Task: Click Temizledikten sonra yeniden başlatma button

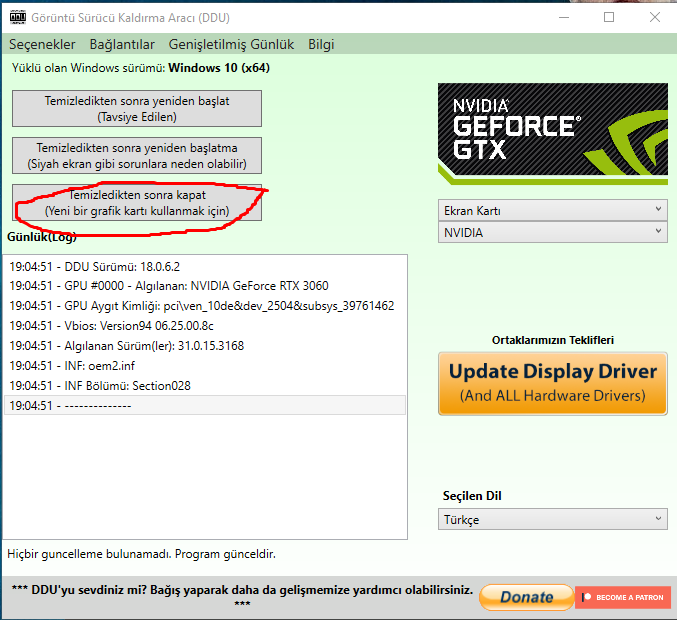Action: pos(137,155)
